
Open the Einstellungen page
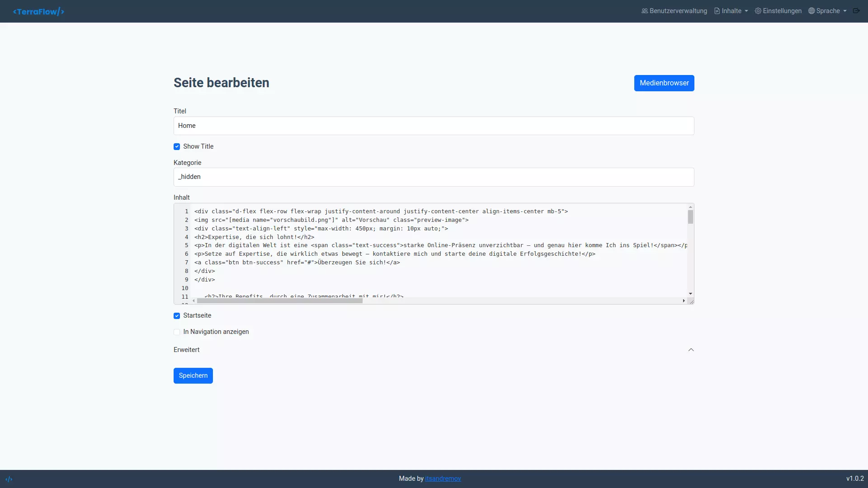point(778,11)
